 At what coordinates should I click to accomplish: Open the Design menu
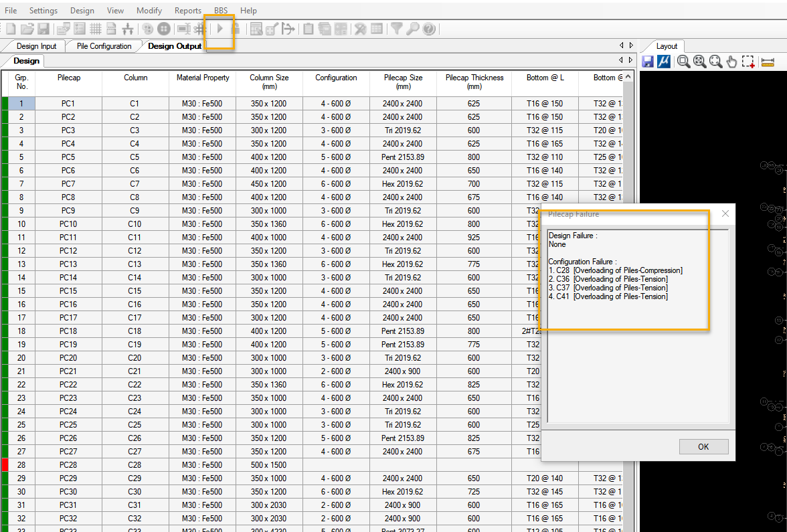coord(82,10)
